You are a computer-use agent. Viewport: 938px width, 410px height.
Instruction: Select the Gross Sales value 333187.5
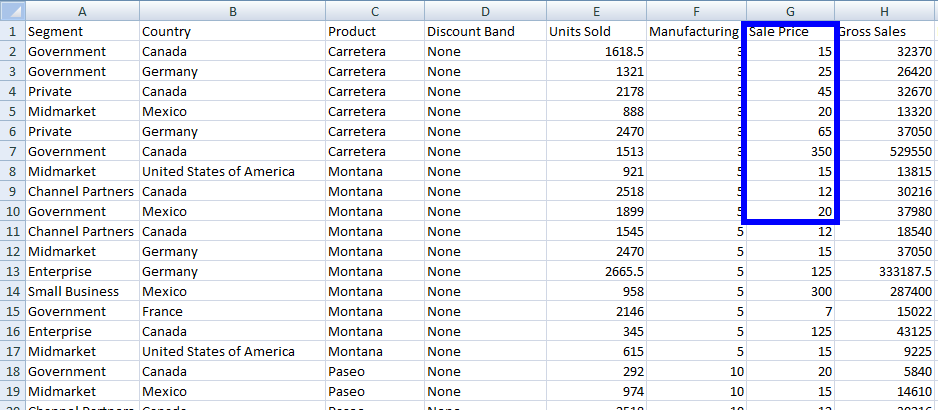click(x=887, y=271)
